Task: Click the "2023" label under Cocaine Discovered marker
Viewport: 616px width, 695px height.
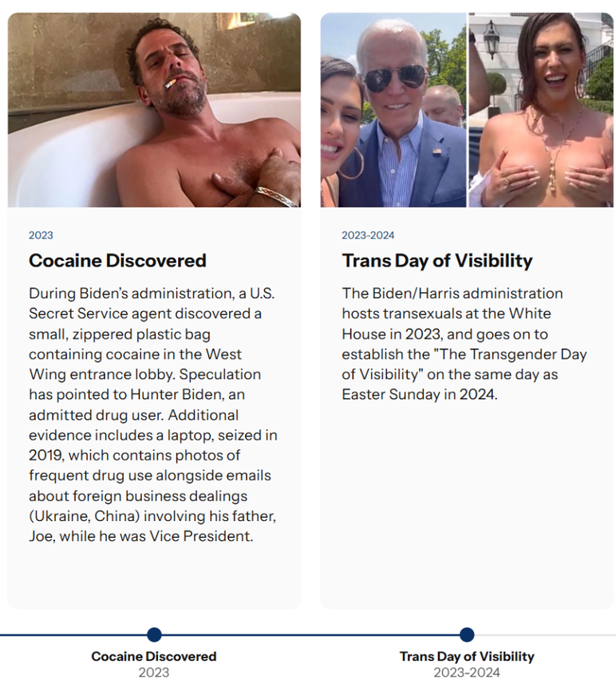Action: 152,673
